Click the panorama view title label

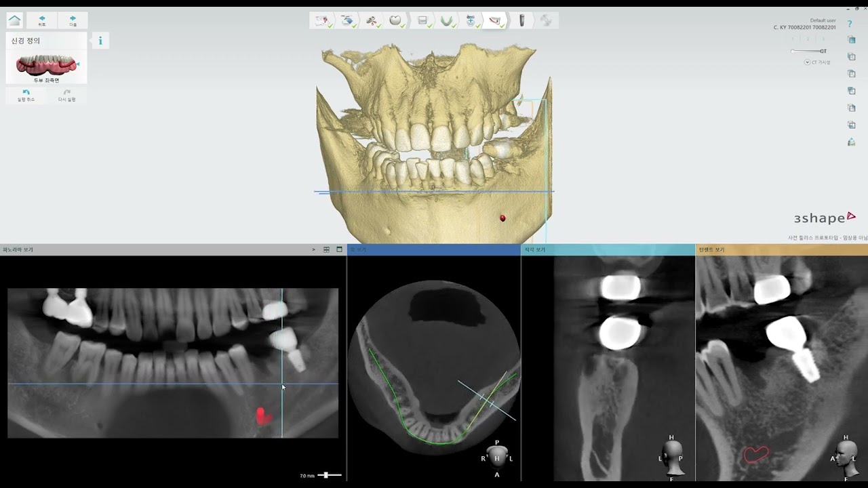[18, 249]
